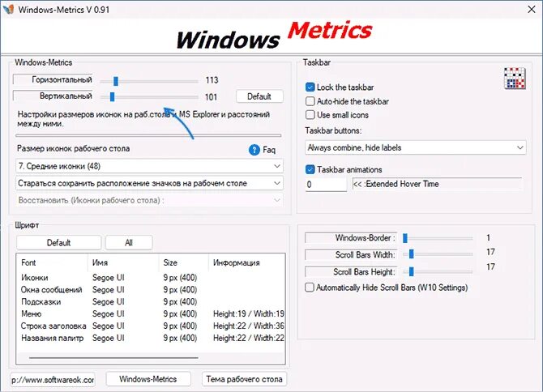Viewport: 543px width, 392px height.
Task: Expand Стараться сохранить расположение значков dropdown
Action: click(149, 183)
